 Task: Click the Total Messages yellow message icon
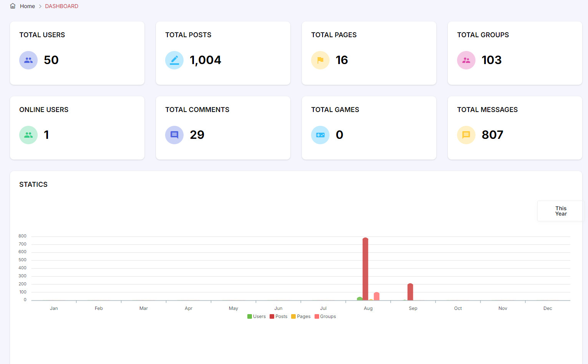[466, 135]
